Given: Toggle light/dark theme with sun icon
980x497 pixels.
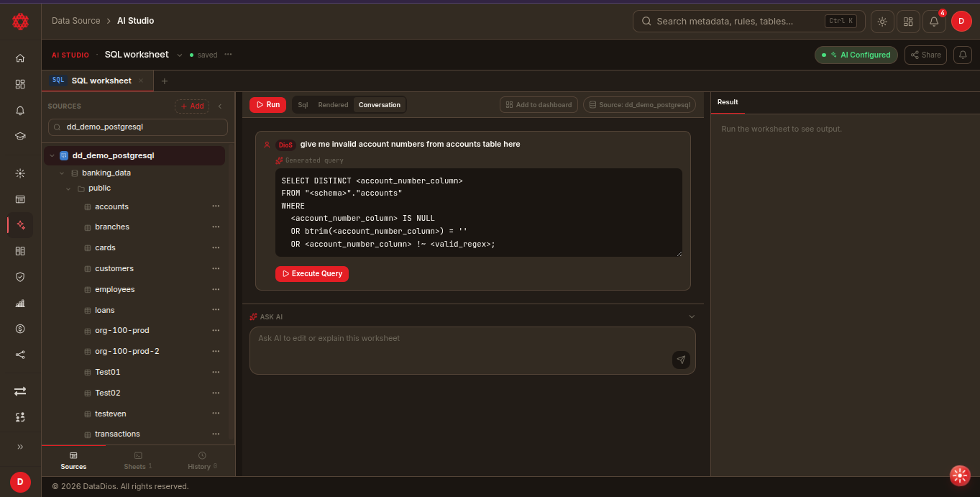Looking at the screenshot, I should (x=882, y=22).
